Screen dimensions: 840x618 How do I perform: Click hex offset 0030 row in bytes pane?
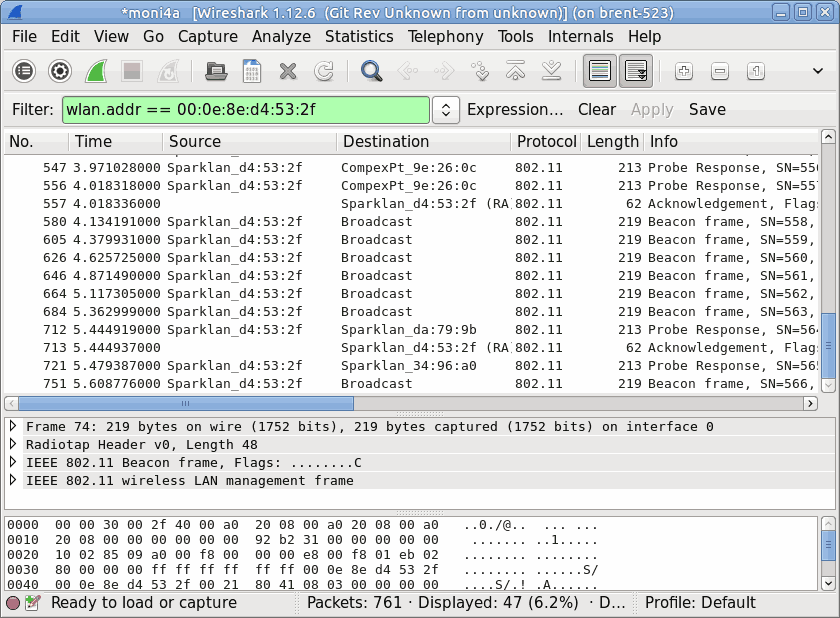303,569
